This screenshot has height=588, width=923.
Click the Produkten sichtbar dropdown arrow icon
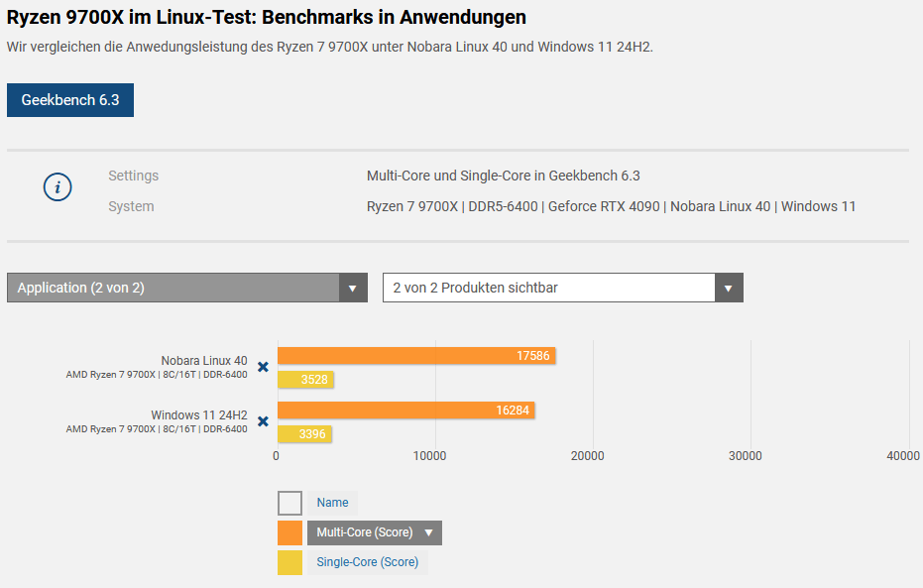point(729,288)
